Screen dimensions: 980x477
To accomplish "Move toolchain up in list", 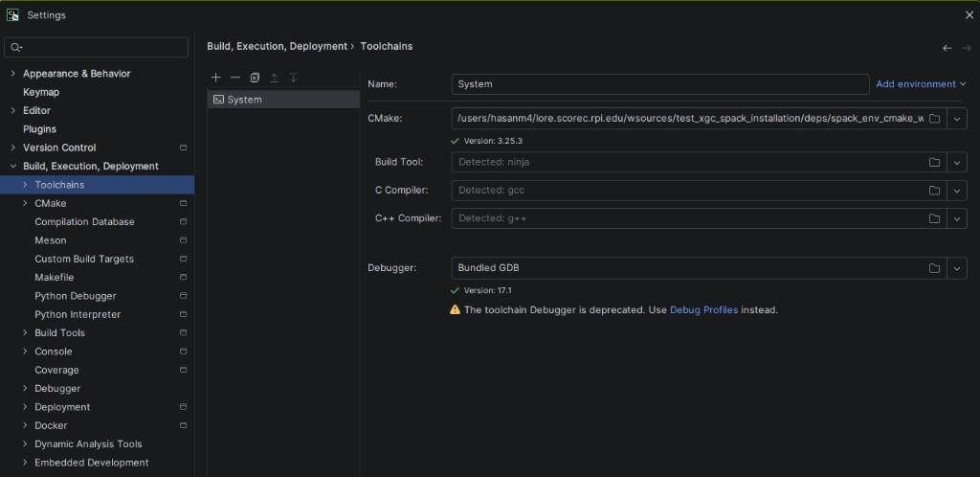I will tap(274, 78).
